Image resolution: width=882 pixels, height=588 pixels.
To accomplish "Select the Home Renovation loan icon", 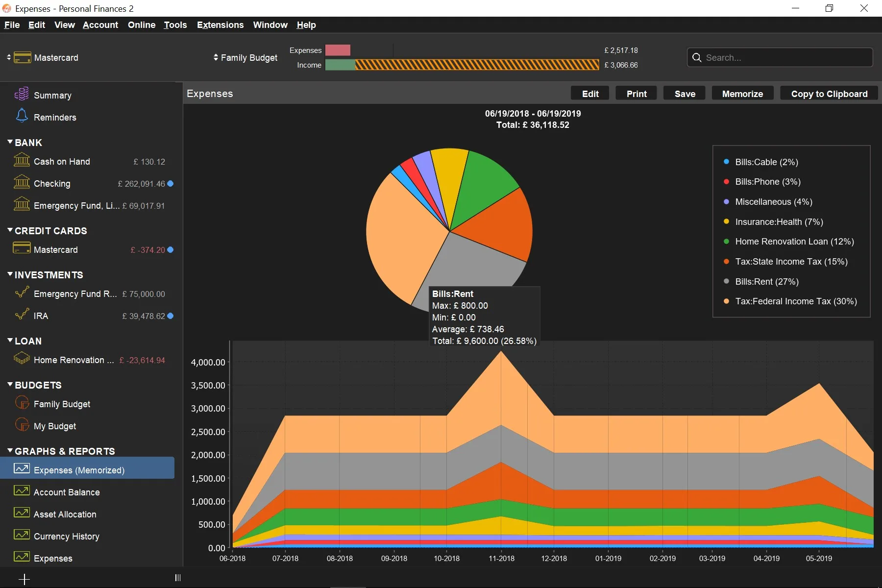I will click(22, 359).
